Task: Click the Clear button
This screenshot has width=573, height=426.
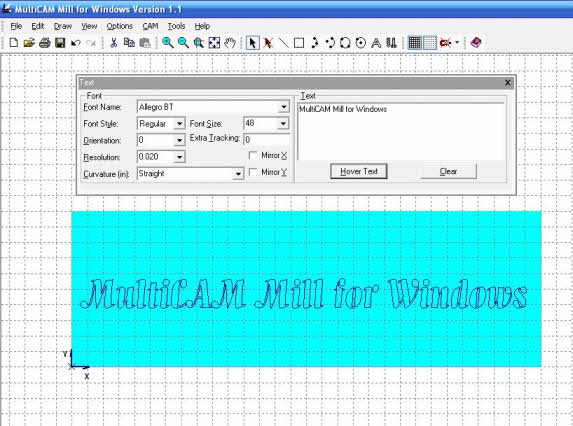Action: click(448, 171)
